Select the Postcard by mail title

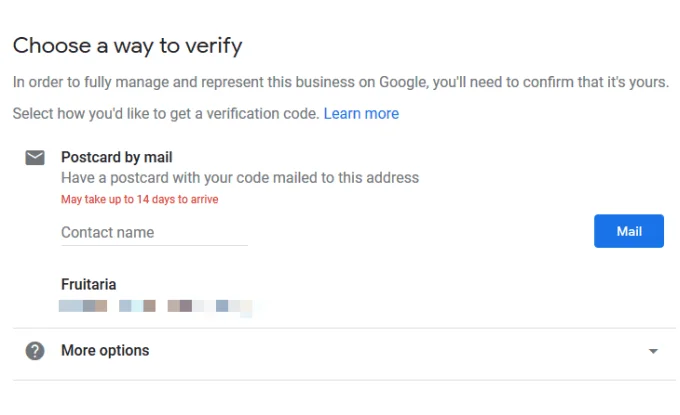(x=117, y=157)
